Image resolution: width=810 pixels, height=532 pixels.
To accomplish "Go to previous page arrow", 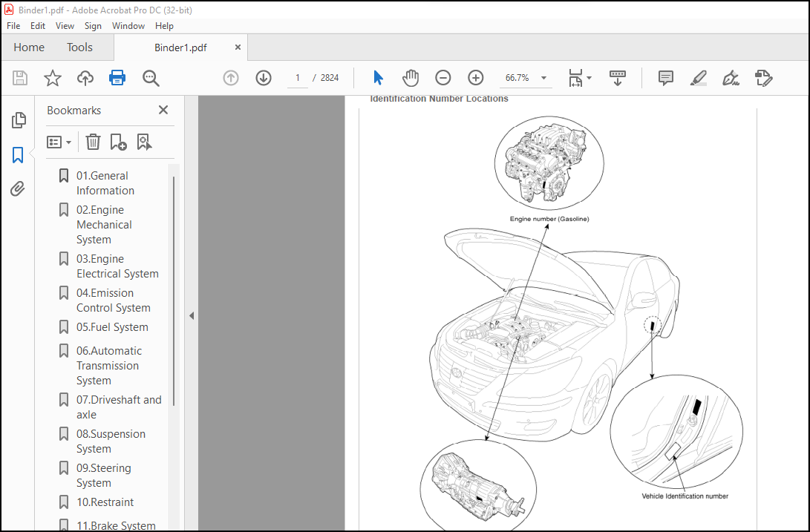I will 231,78.
